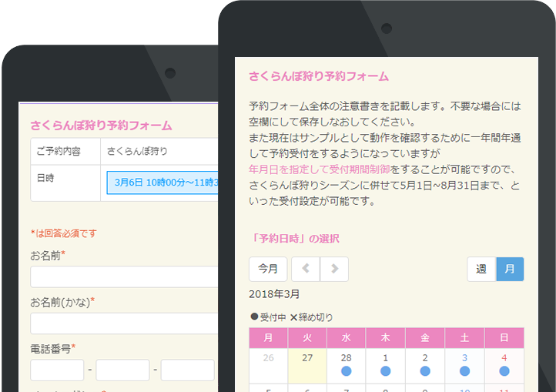Select available slot dot on Sunday 4
This screenshot has width=556, height=392.
point(504,371)
